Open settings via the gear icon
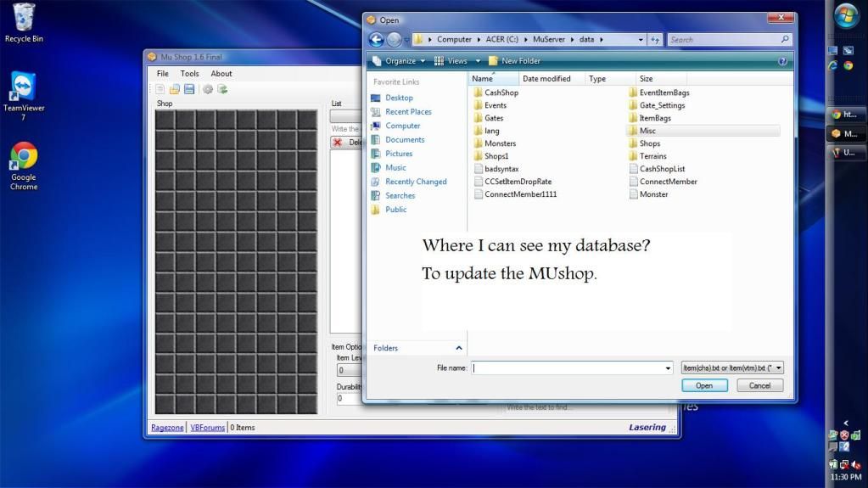 point(208,89)
